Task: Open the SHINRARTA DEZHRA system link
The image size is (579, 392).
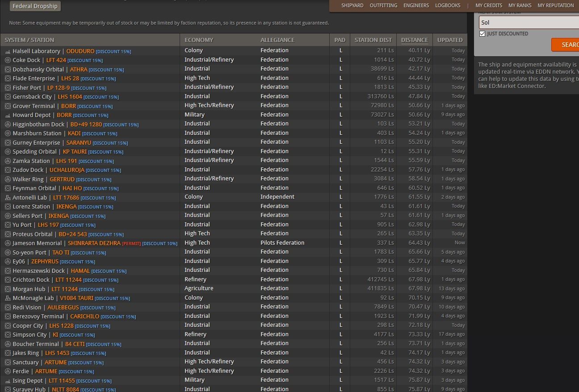Action: [94, 243]
